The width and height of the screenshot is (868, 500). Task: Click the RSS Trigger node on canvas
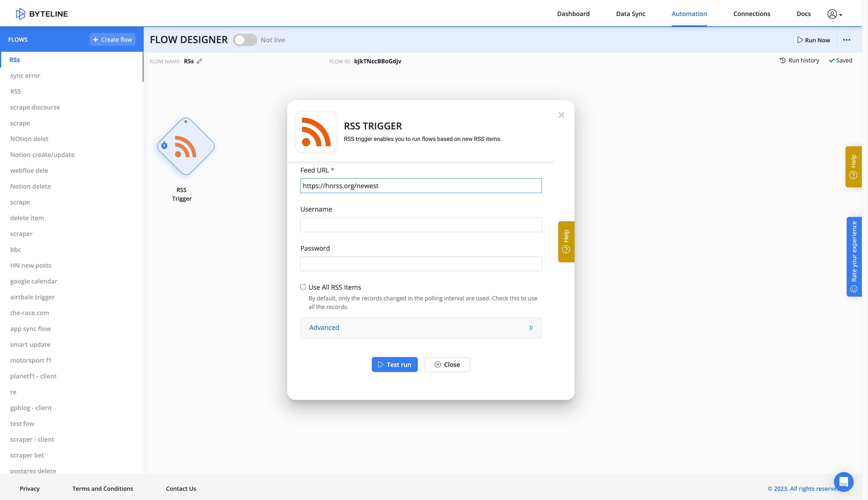coord(186,146)
